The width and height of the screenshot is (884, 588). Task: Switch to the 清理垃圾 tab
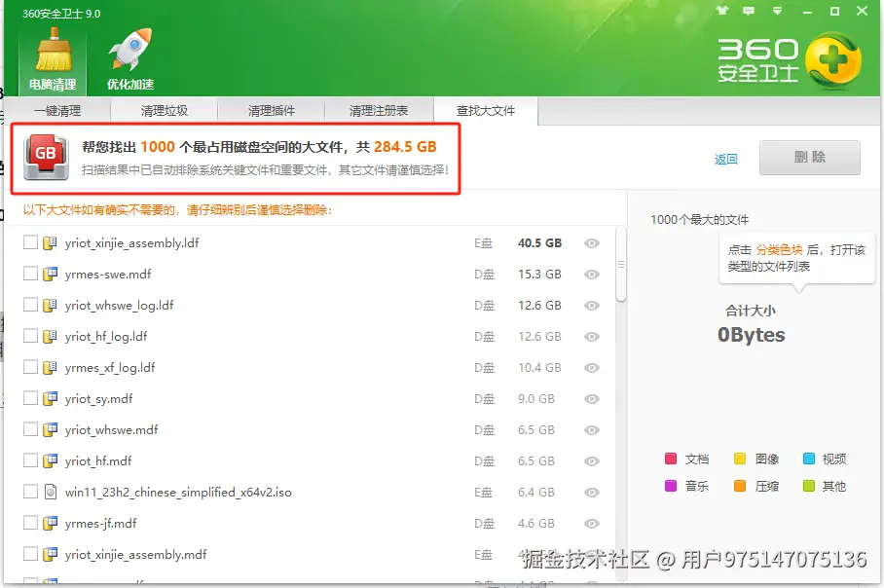(165, 111)
